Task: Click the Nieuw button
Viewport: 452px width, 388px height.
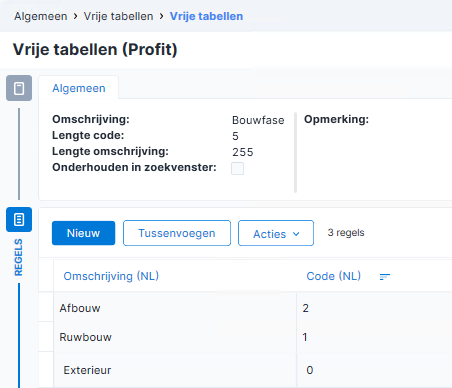Action: coord(83,233)
